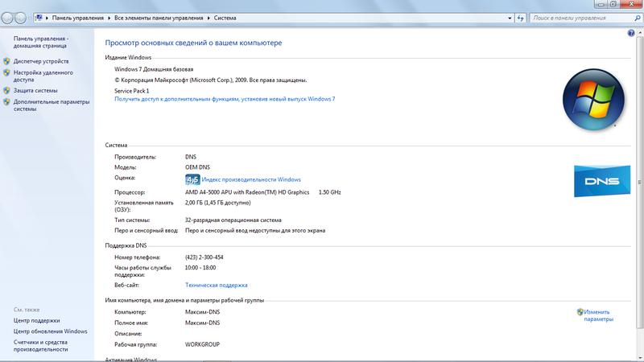Expand arrow after Все элементы панели управления
This screenshot has height=362, width=644.
[x=208, y=18]
